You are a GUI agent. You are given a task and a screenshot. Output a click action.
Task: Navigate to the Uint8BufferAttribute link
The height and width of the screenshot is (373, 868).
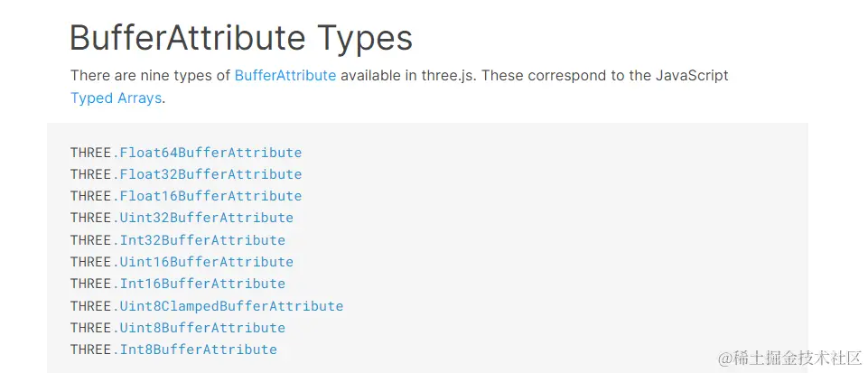[x=202, y=328]
